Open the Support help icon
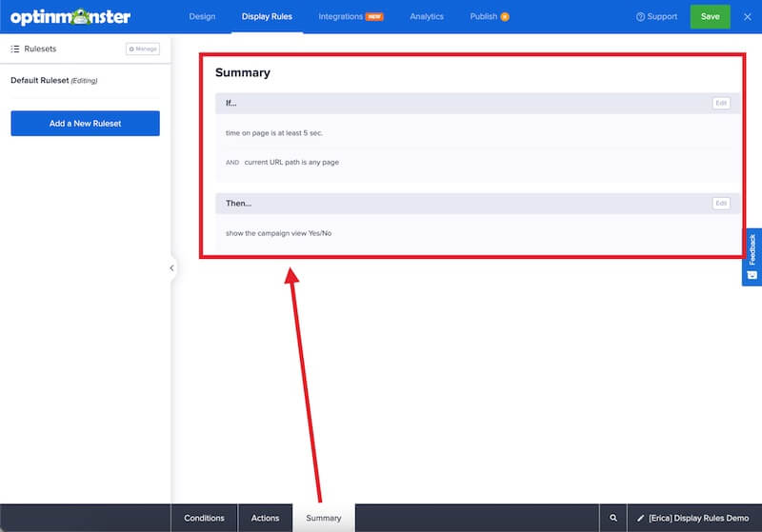Image resolution: width=762 pixels, height=532 pixels. pos(641,17)
